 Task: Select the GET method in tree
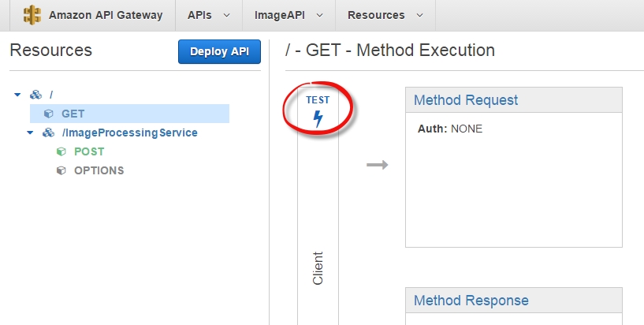click(73, 114)
